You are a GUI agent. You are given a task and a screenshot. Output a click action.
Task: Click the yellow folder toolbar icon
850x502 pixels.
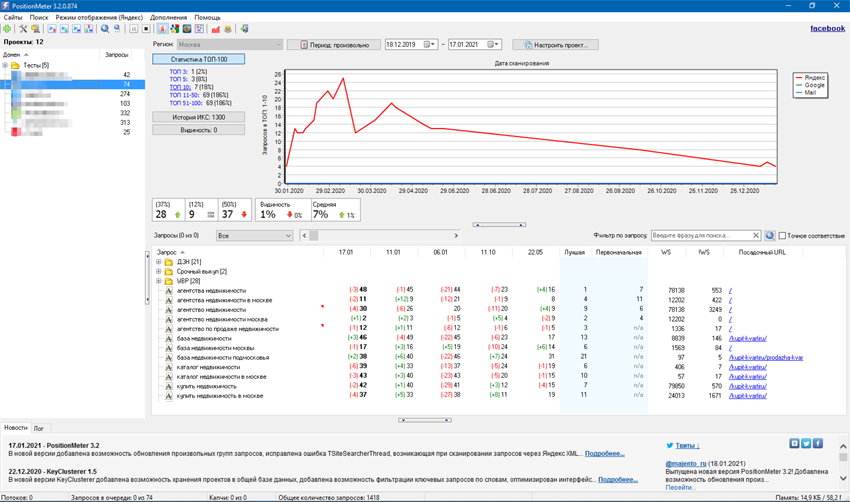(x=36, y=29)
